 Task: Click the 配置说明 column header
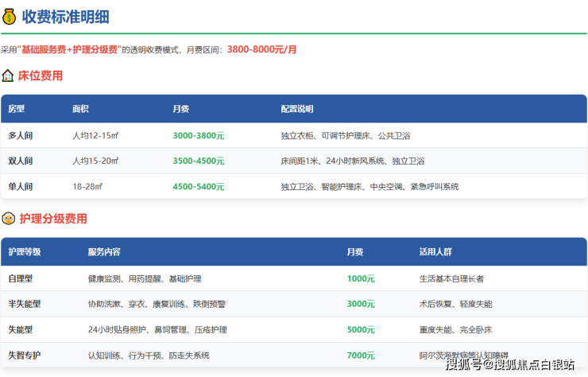(297, 109)
